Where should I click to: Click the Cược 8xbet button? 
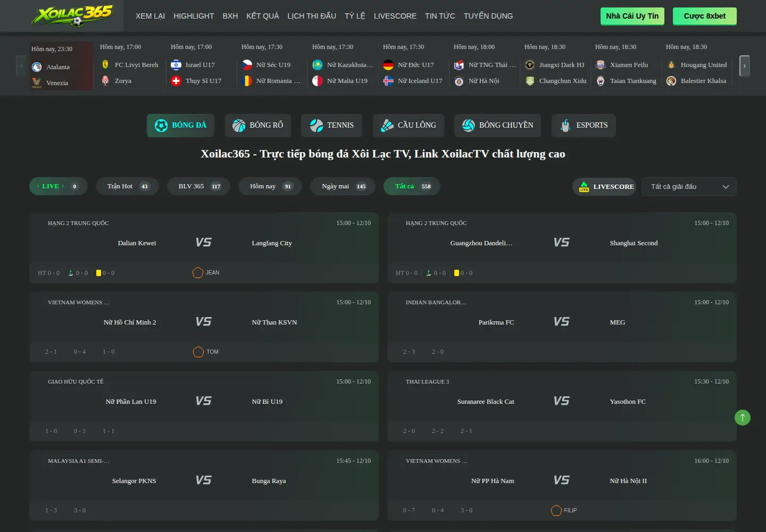pos(705,16)
